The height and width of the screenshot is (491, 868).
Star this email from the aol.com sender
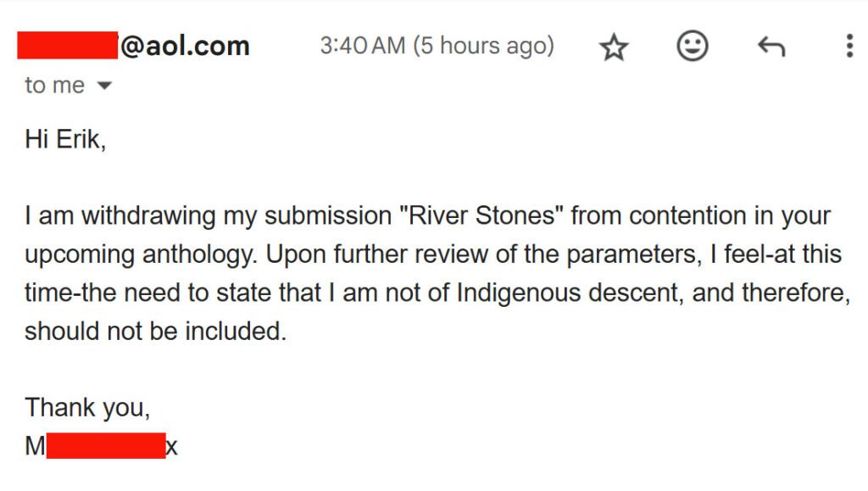(x=614, y=47)
